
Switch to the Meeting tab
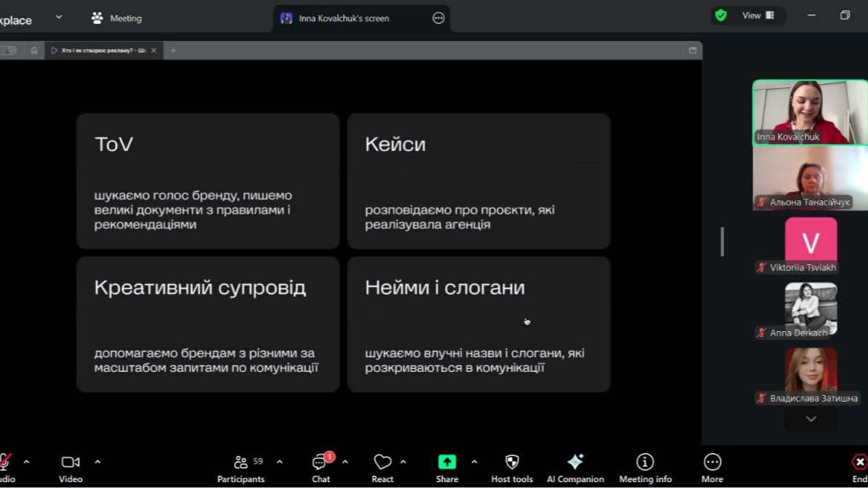(116, 18)
